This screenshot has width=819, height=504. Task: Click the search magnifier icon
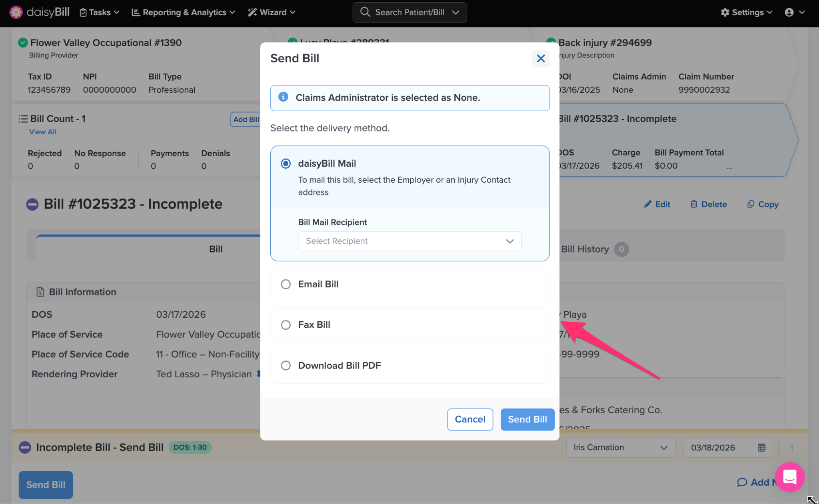pos(365,12)
